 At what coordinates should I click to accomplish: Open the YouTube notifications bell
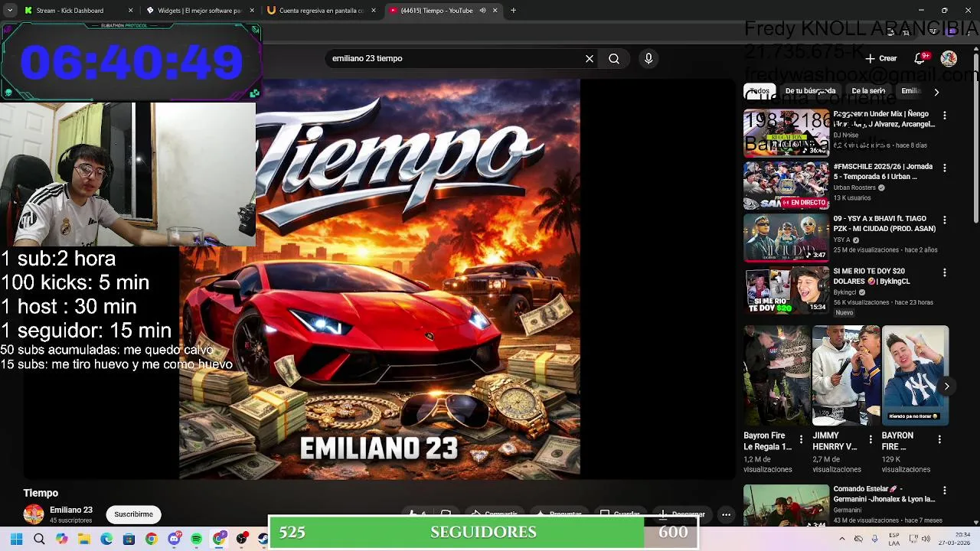[x=920, y=58]
